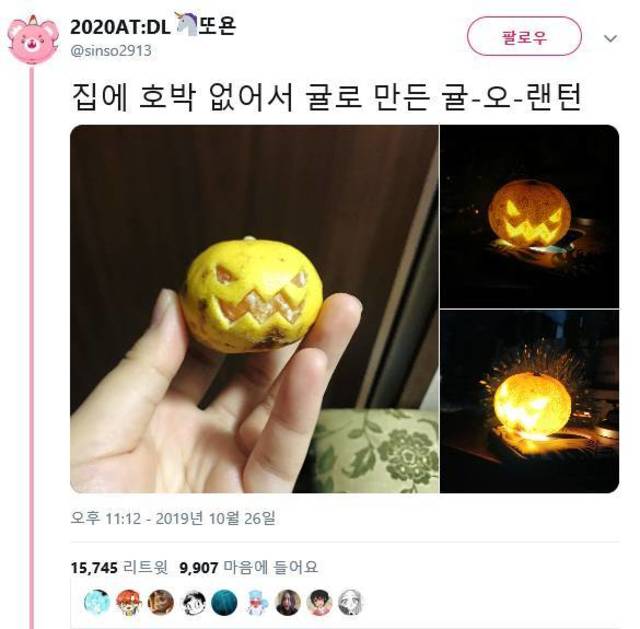The width and height of the screenshot is (640, 629).
Task: Click the dark-haired anime liker avatar
Action: pyautogui.click(x=320, y=602)
